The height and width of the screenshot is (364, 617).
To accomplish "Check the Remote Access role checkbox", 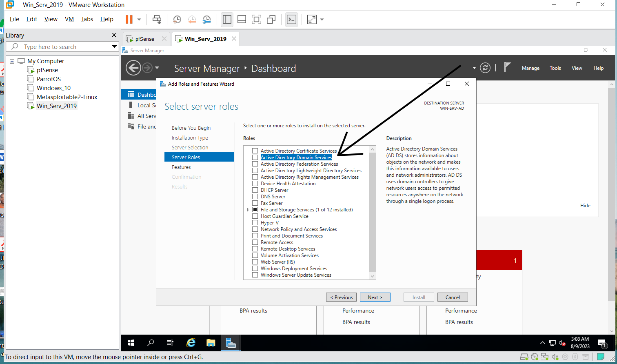I will click(x=255, y=242).
